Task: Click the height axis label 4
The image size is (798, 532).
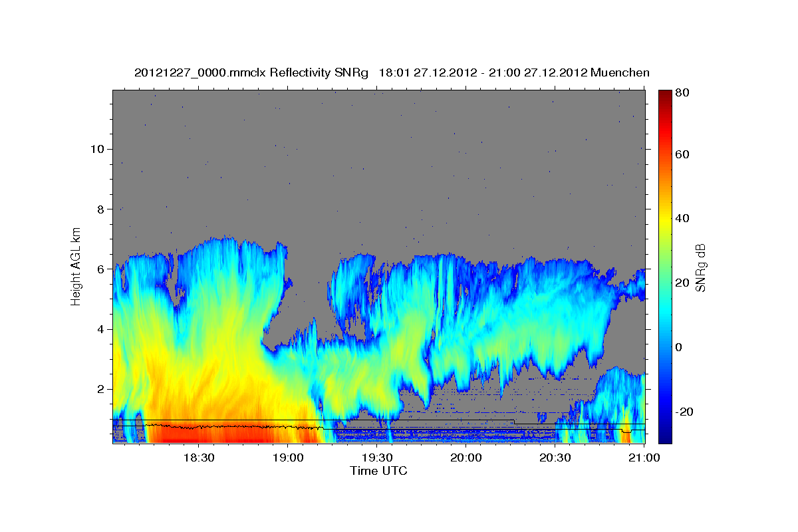Action: pos(99,329)
